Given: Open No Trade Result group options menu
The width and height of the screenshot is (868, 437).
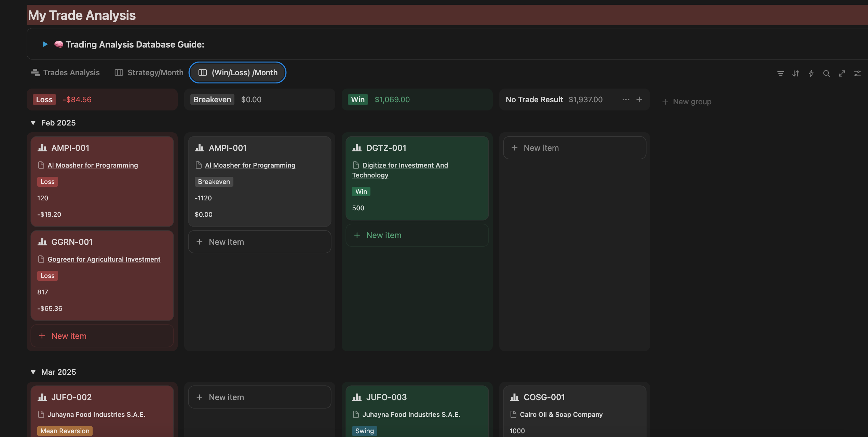Looking at the screenshot, I should (626, 100).
